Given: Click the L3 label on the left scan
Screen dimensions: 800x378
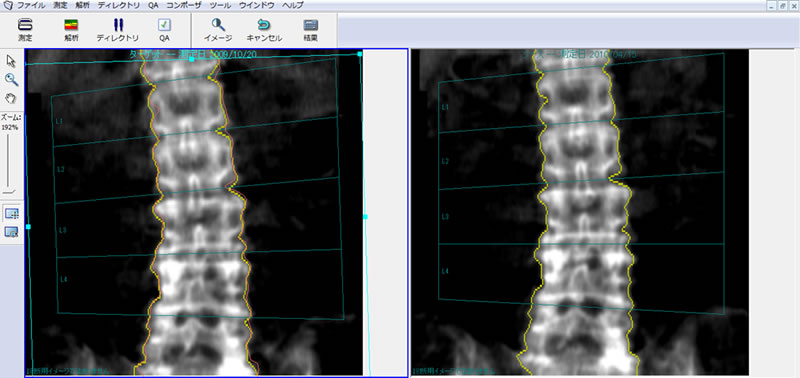Looking at the screenshot, I should (x=63, y=231).
